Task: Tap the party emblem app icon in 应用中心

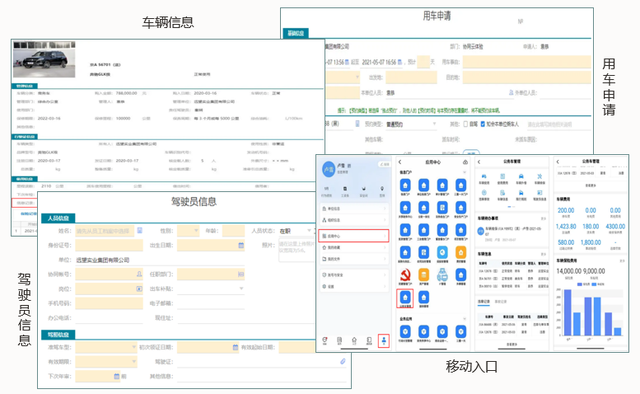Action: pyautogui.click(x=405, y=275)
